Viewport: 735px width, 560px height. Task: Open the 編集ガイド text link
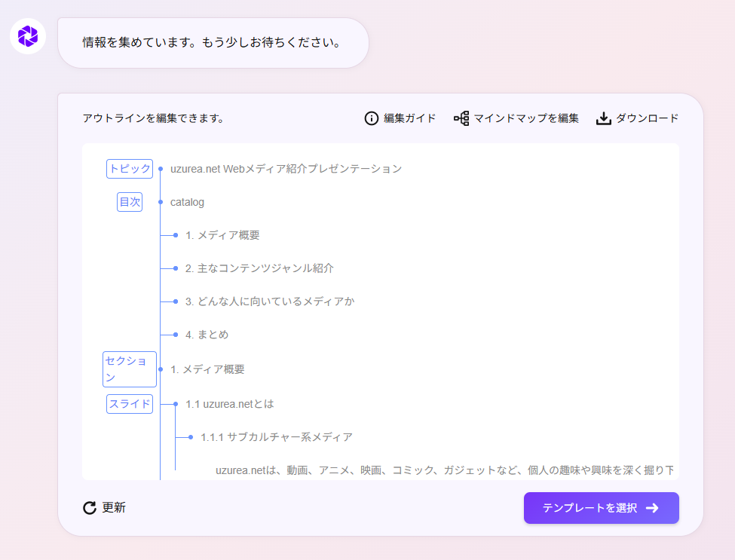[x=409, y=118]
